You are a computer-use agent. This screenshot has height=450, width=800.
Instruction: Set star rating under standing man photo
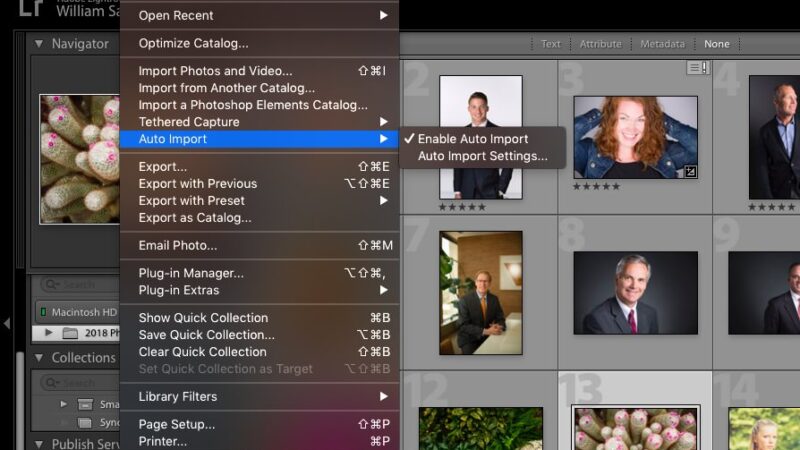click(x=462, y=207)
